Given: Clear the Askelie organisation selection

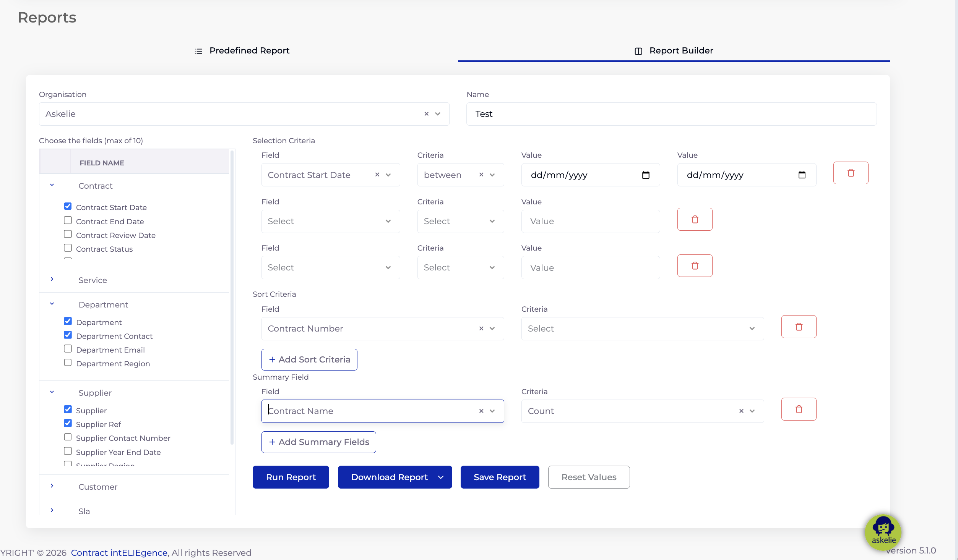Looking at the screenshot, I should click(x=426, y=114).
